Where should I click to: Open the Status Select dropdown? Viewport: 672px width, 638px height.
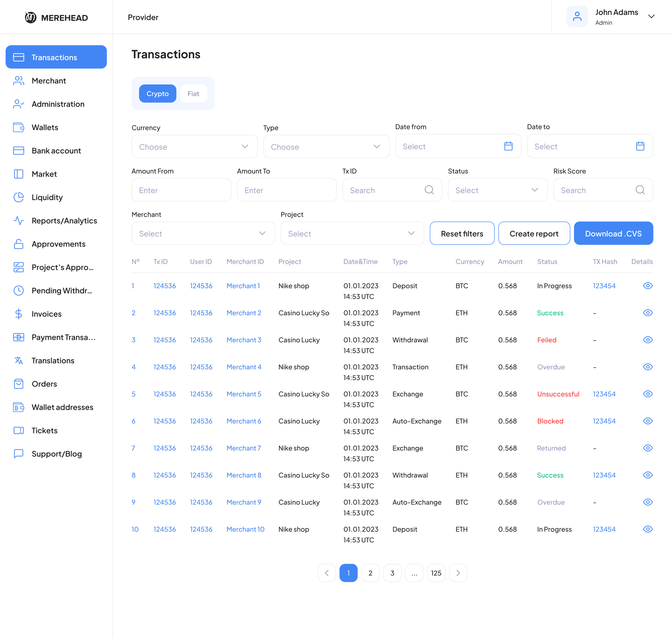pos(497,190)
